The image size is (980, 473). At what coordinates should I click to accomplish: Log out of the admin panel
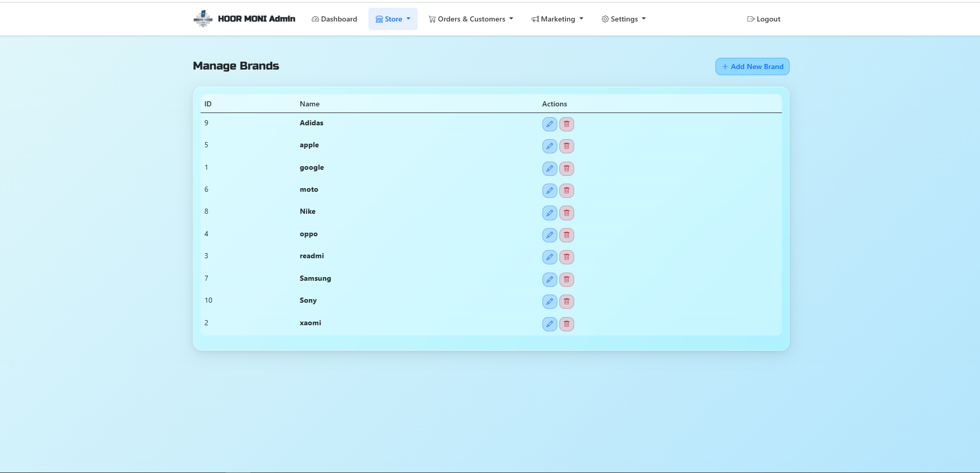coord(764,19)
